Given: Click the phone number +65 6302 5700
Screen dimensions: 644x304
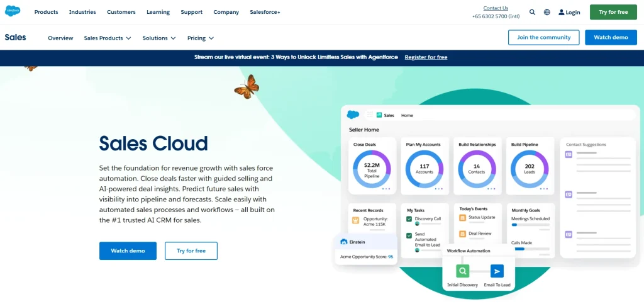Looking at the screenshot, I should 496,16.
